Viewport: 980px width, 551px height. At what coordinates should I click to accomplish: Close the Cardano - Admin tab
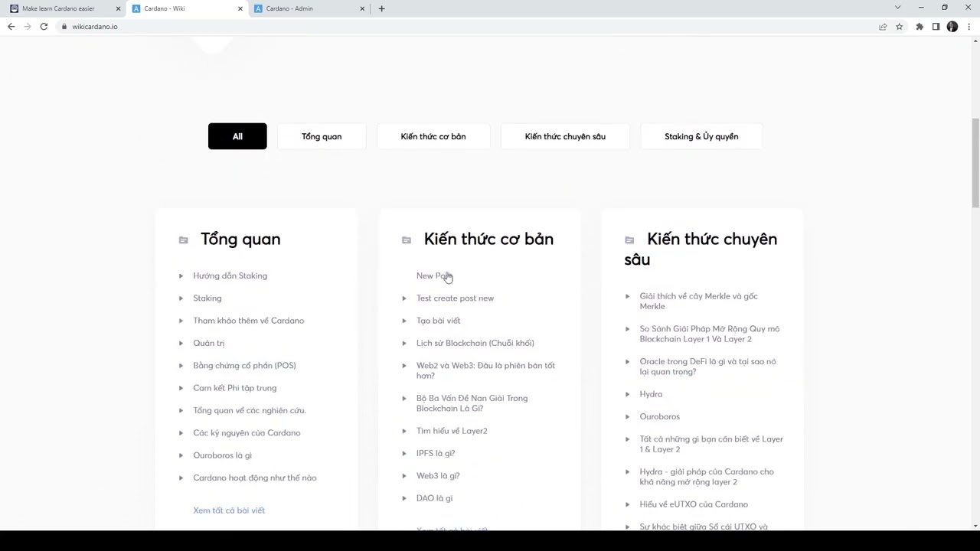tap(363, 8)
